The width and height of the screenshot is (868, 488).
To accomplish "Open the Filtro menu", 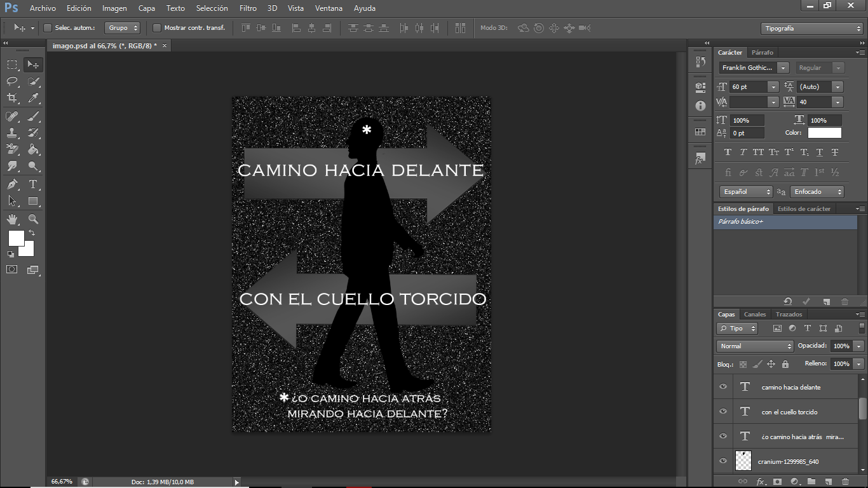I will click(248, 8).
